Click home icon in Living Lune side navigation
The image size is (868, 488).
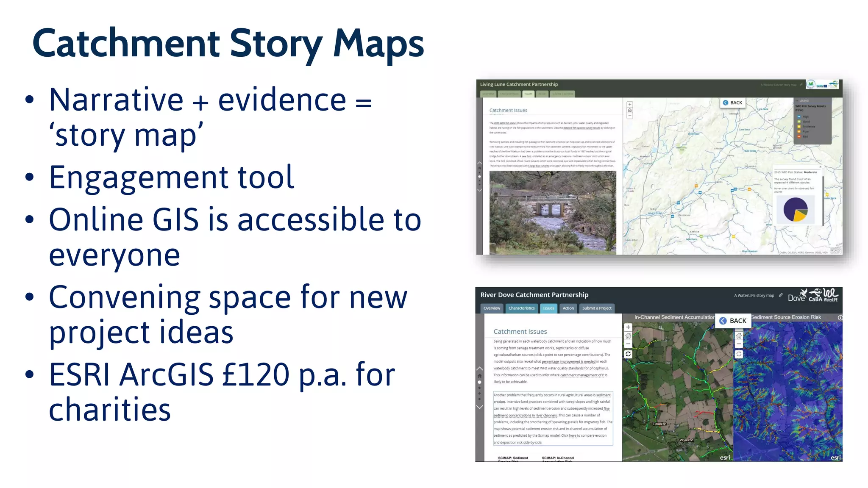(x=479, y=168)
